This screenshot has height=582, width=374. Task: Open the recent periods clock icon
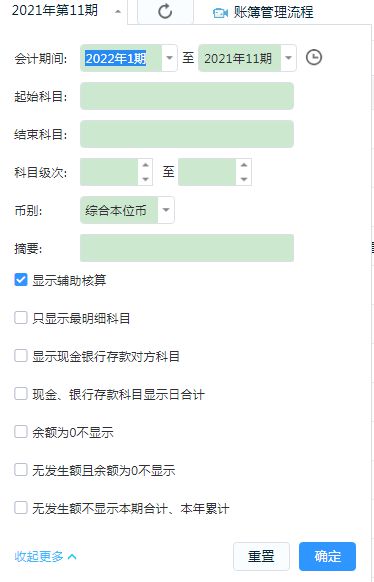coord(314,58)
